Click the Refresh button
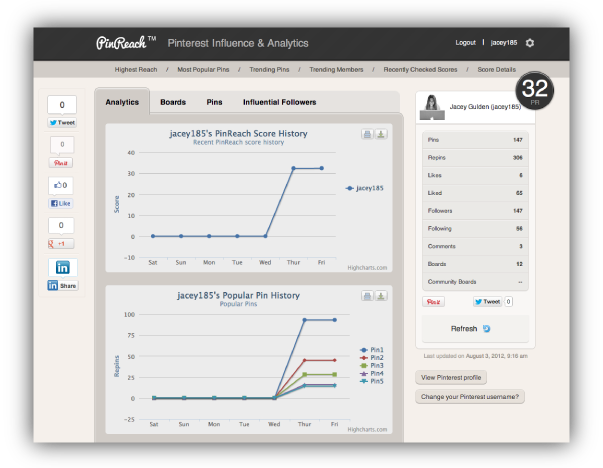603x468 pixels. [475, 329]
